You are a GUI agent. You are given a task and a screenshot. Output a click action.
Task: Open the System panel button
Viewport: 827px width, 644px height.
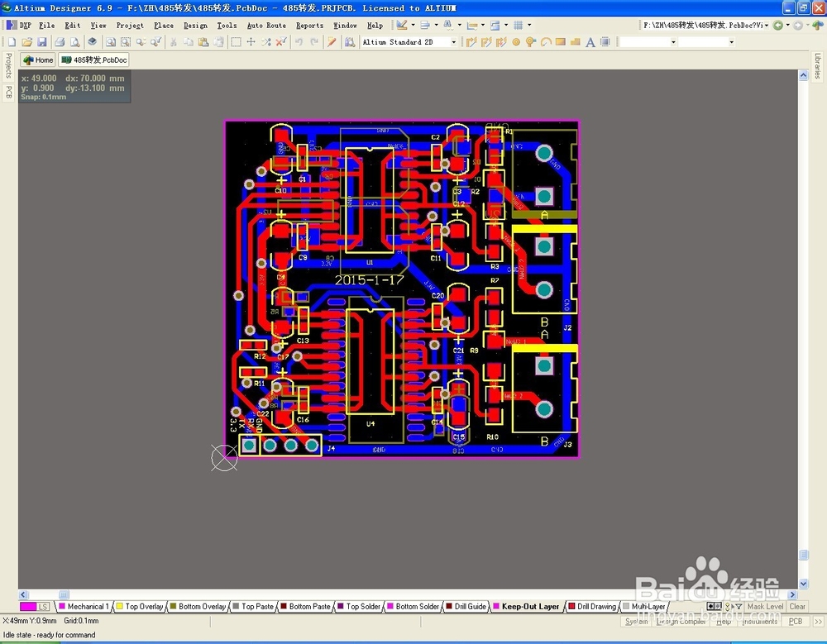pos(637,622)
